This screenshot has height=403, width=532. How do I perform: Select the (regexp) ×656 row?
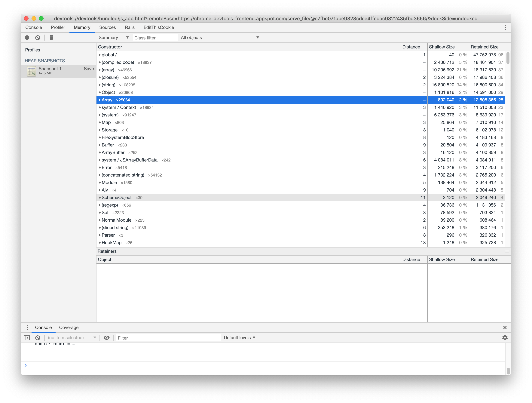(300, 205)
